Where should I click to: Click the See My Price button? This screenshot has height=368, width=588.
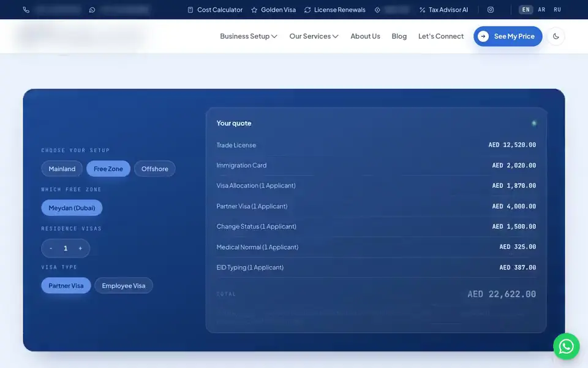click(x=508, y=36)
